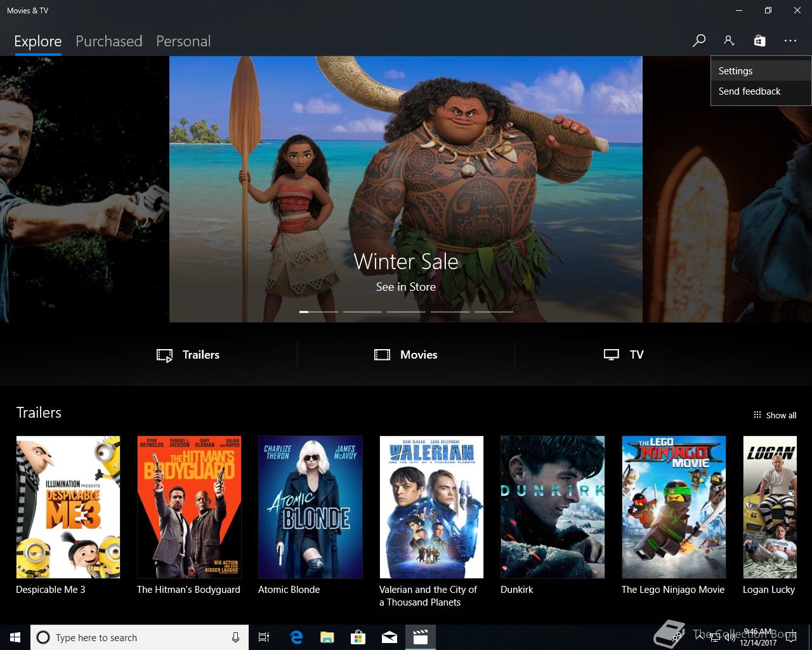Click Movies & TV taskbar icon

[x=420, y=637]
